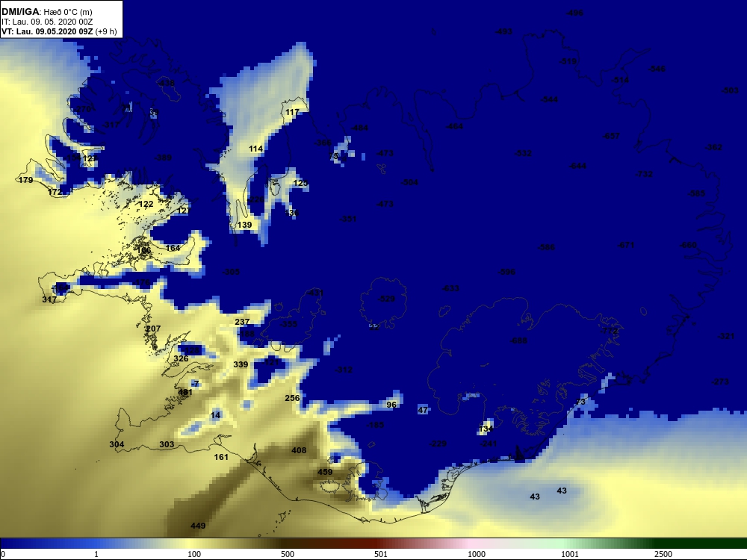Viewport: 747px width, 560px height.
Task: Click the map value "303"
Action: click(x=167, y=444)
